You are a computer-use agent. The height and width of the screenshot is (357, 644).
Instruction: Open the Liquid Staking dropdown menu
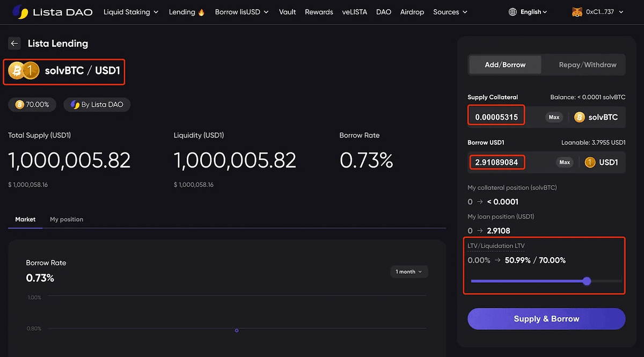pos(131,12)
